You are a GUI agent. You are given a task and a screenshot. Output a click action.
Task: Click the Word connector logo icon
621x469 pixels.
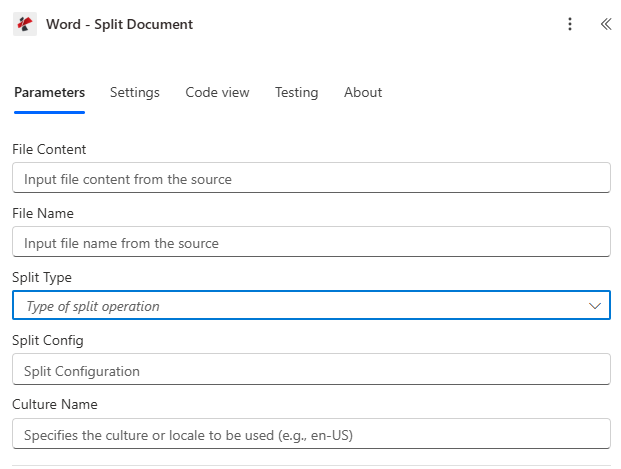[25, 24]
